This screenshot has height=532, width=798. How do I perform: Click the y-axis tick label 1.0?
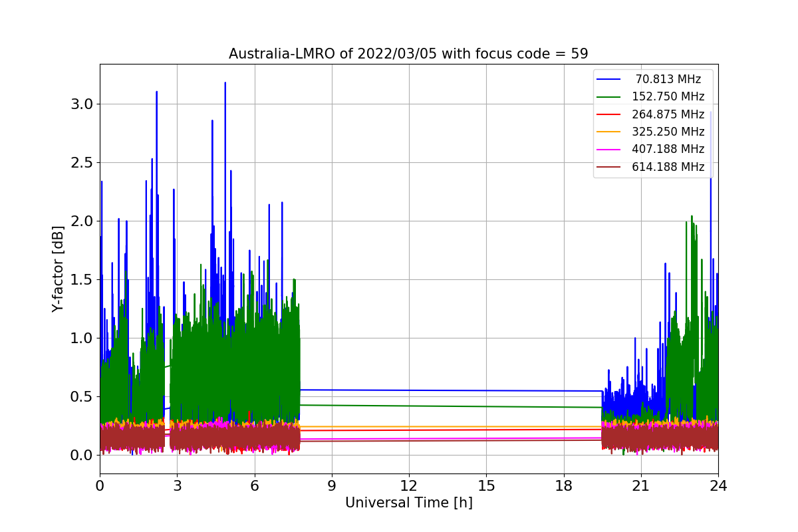tap(82, 338)
